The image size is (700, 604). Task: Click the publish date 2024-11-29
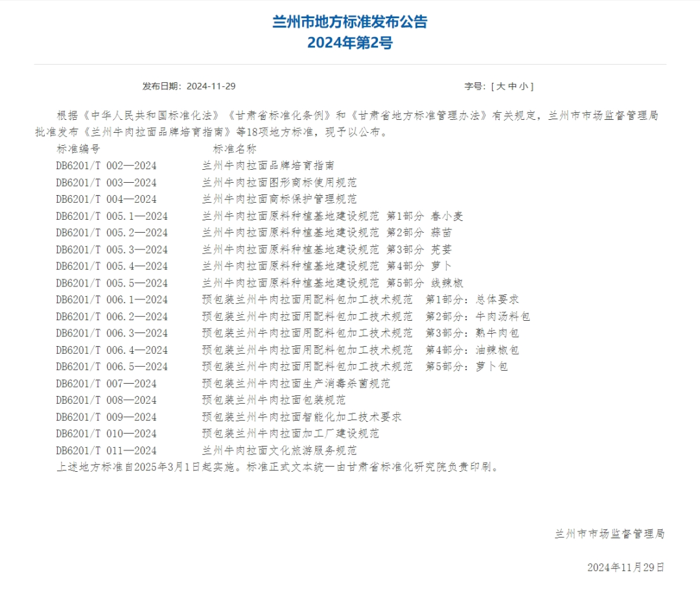211,86
